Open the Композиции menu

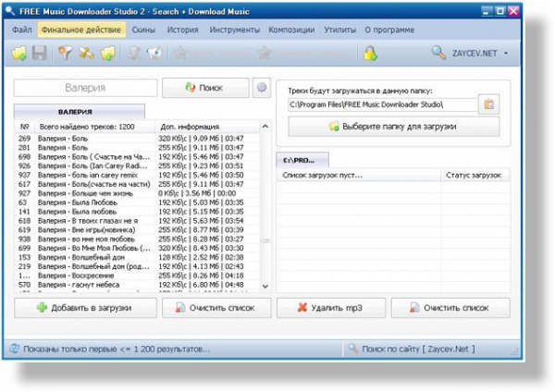[x=291, y=30]
